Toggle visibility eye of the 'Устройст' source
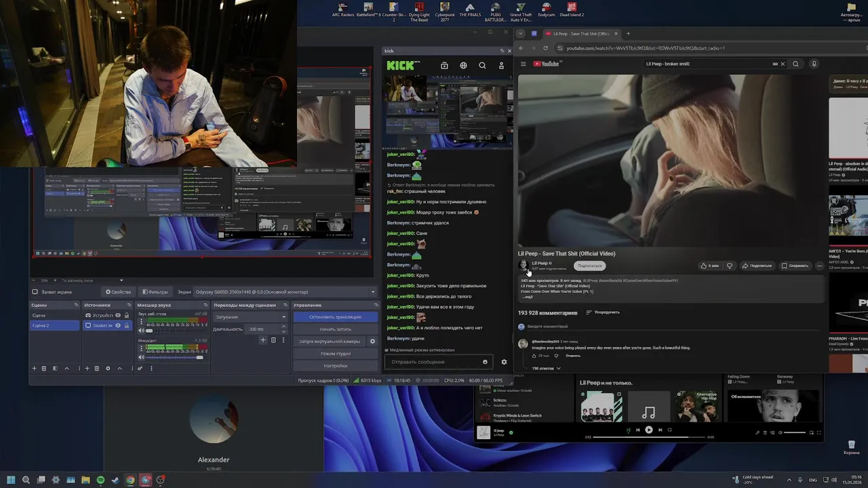This screenshot has width=868, height=488. click(118, 315)
